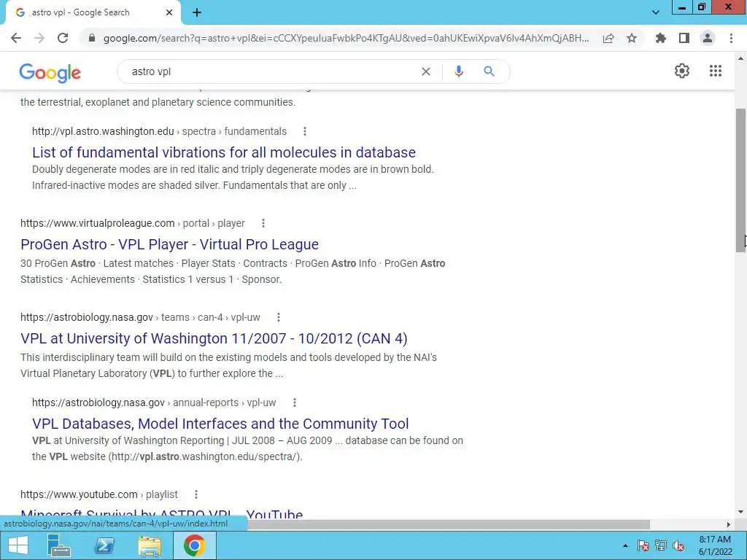Click the scroll right arrow
The height and width of the screenshot is (560, 747).
point(729,524)
